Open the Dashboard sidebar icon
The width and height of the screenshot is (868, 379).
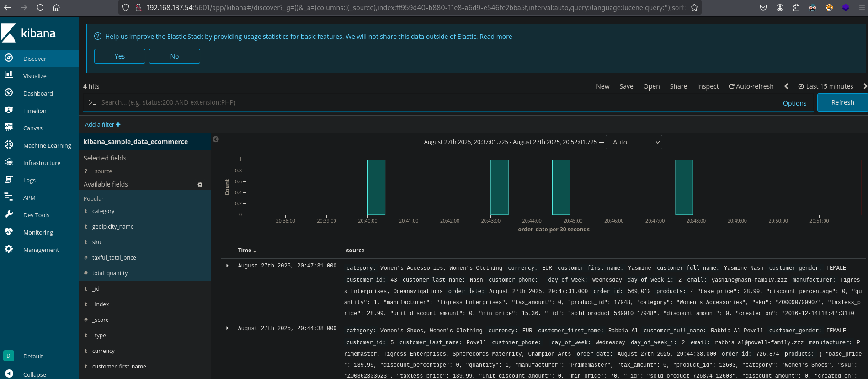coord(9,93)
